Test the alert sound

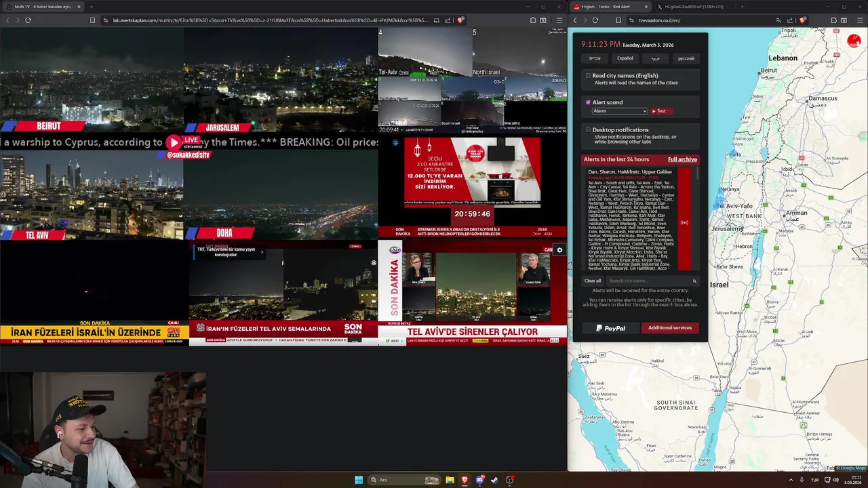pyautogui.click(x=661, y=110)
